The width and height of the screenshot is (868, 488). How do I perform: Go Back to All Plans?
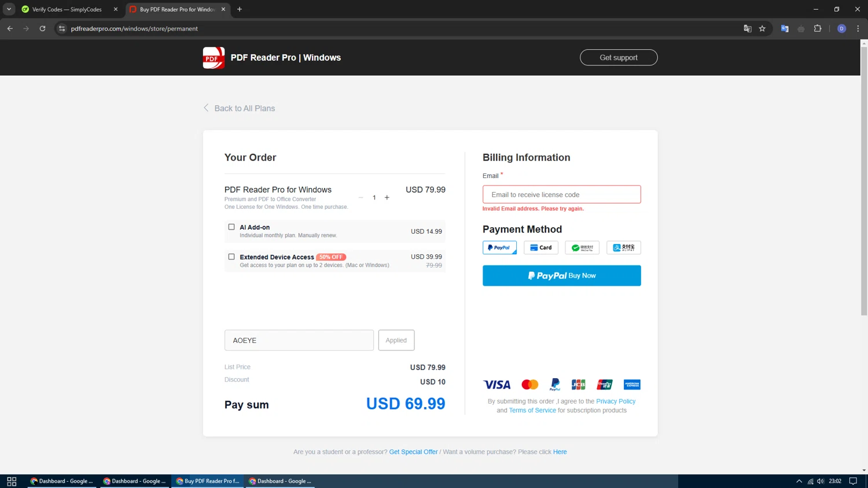pyautogui.click(x=239, y=108)
